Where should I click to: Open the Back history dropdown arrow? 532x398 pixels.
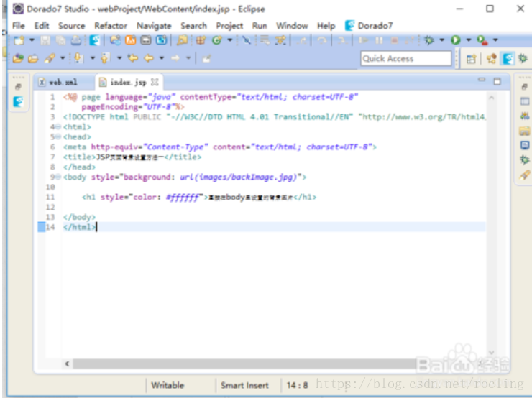click(162, 58)
